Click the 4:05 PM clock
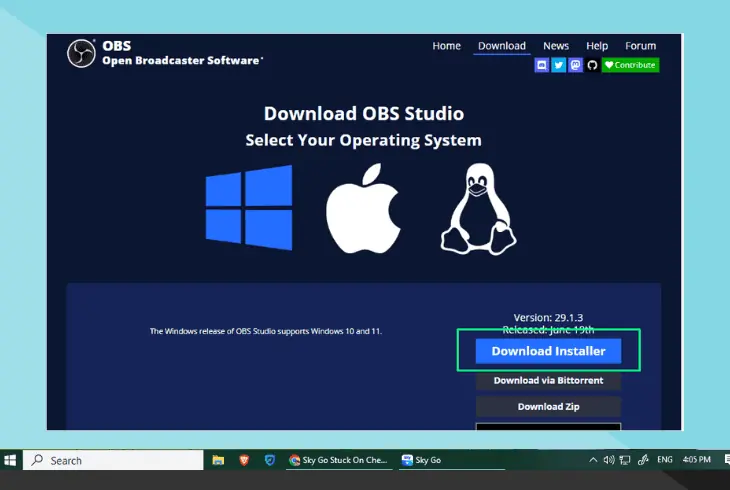730x490 pixels. point(696,460)
